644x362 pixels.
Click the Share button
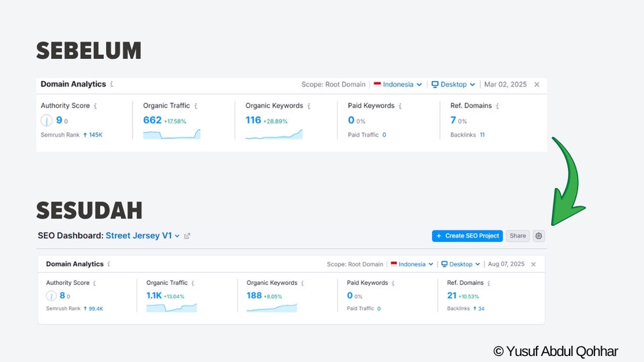click(x=517, y=236)
